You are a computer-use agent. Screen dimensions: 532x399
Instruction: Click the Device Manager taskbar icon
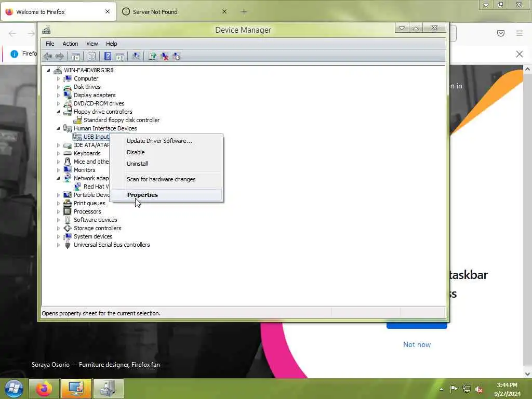(x=109, y=389)
